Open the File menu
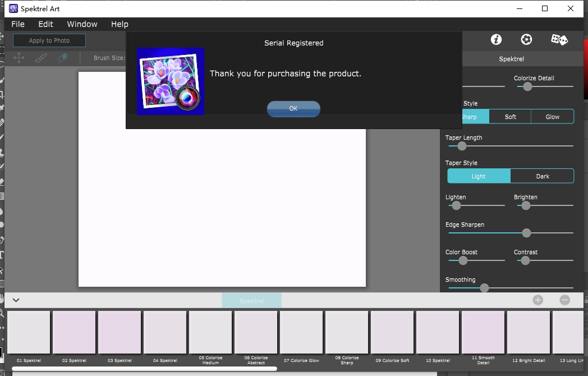The image size is (588, 376). point(18,24)
